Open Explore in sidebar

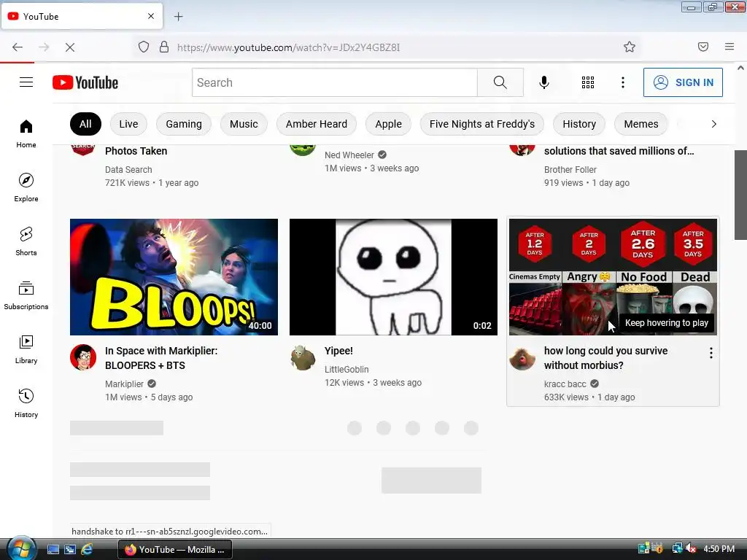(26, 187)
